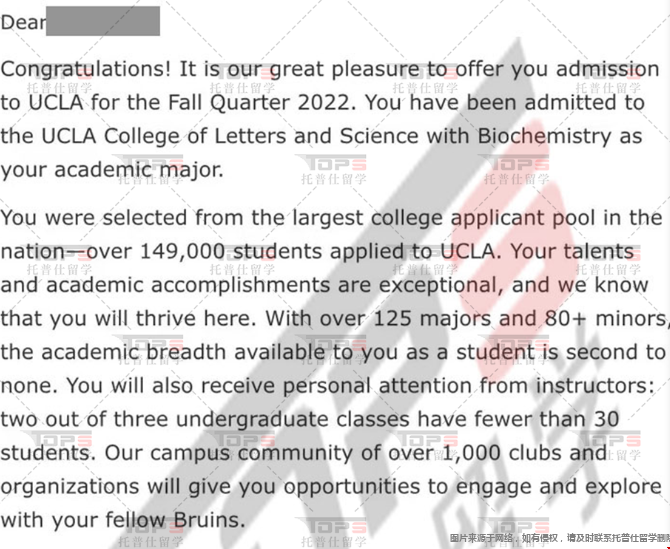Image resolution: width=670 pixels, height=549 pixels.
Task: Click the final word "Bruins."
Action: [x=209, y=520]
